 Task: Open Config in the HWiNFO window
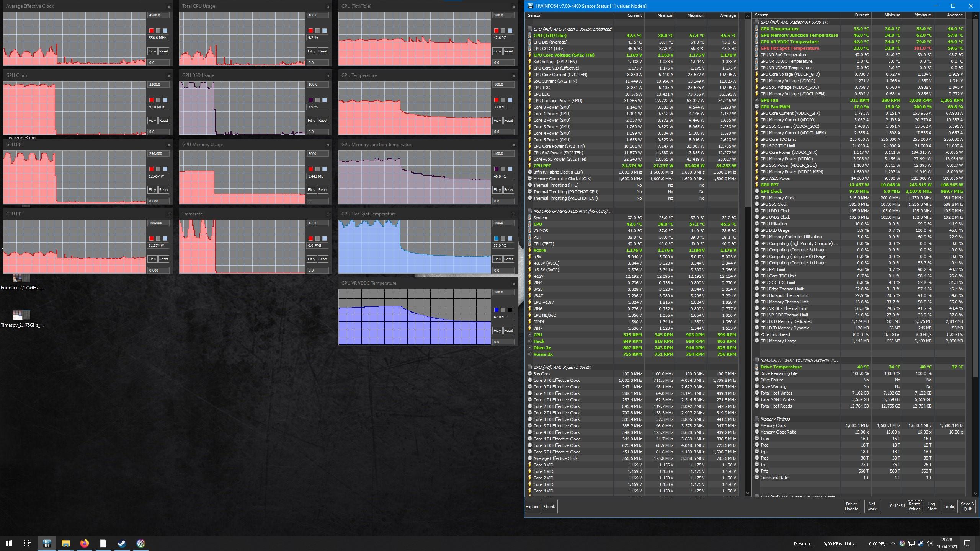(x=949, y=507)
